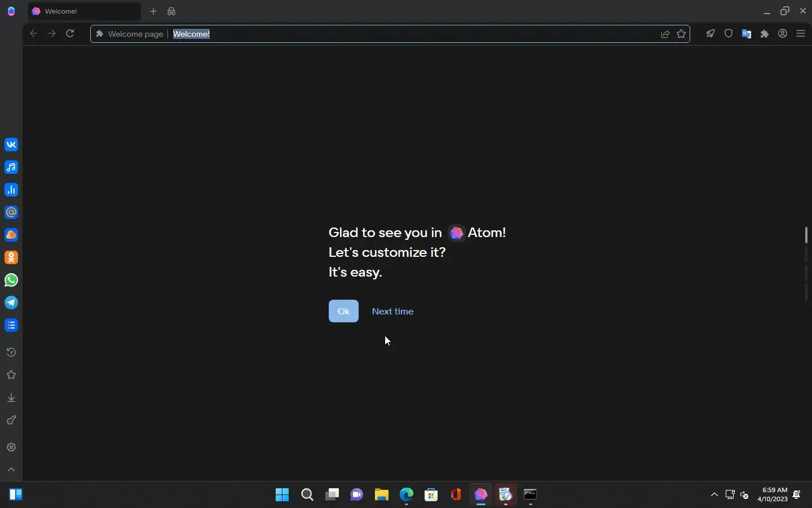Open the Windows Start menu
The width and height of the screenshot is (812, 508).
click(x=283, y=495)
